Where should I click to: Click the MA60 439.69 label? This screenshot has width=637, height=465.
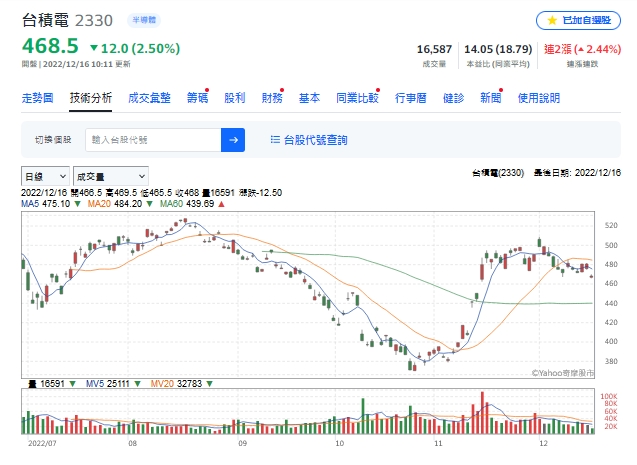coord(187,203)
